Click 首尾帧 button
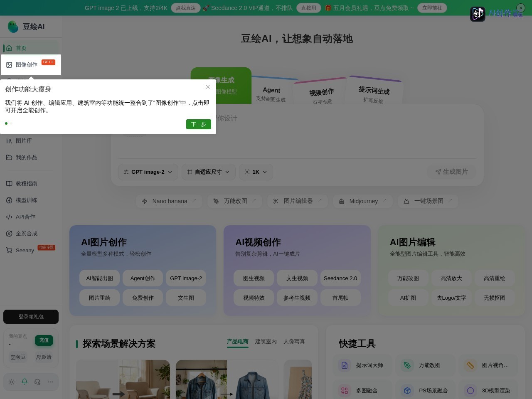 point(340,298)
